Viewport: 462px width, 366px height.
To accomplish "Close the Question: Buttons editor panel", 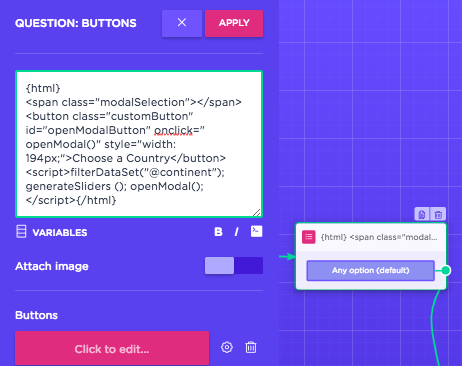I will coord(182,23).
